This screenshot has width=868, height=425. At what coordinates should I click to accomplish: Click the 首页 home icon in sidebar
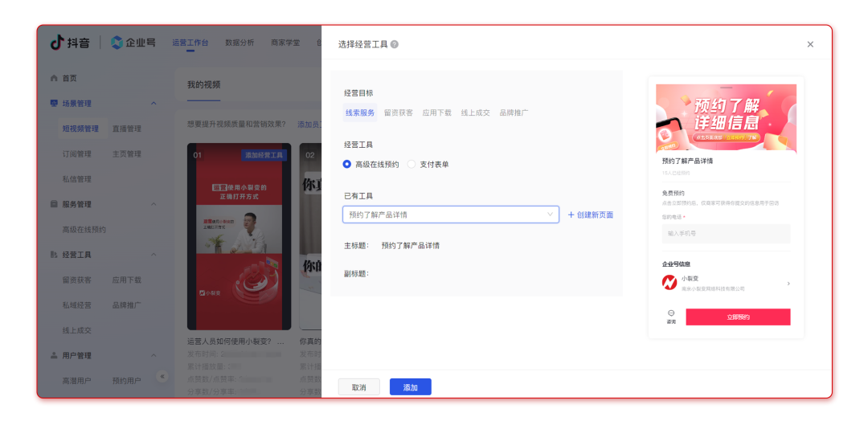pyautogui.click(x=54, y=78)
